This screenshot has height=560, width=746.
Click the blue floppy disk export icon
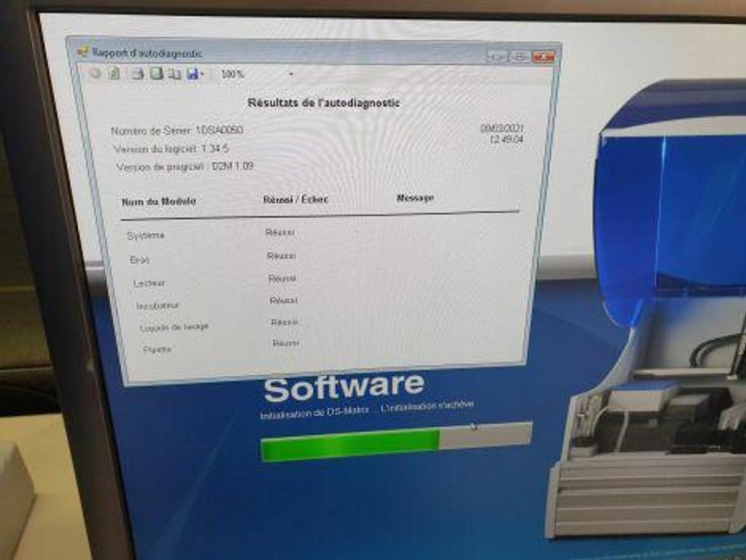point(192,74)
